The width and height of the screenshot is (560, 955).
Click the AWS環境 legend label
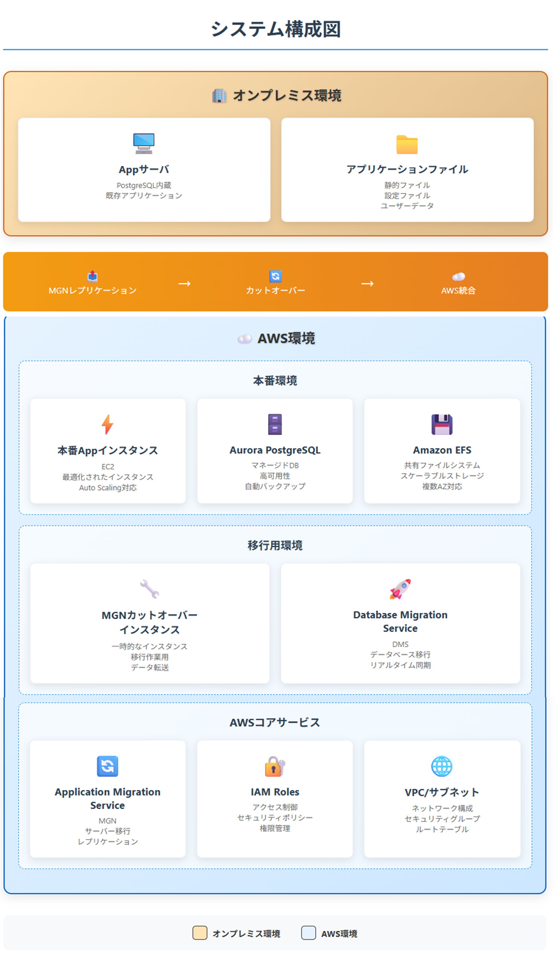(x=340, y=934)
